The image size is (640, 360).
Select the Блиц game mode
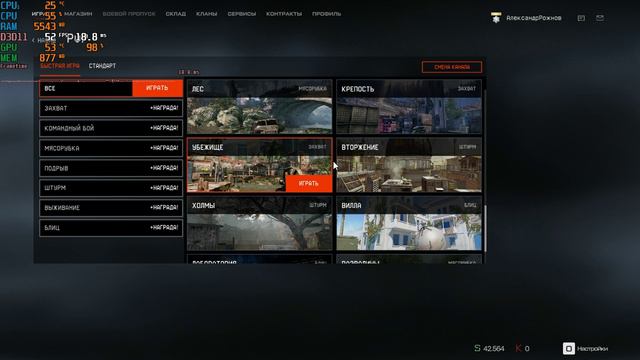pyautogui.click(x=111, y=228)
